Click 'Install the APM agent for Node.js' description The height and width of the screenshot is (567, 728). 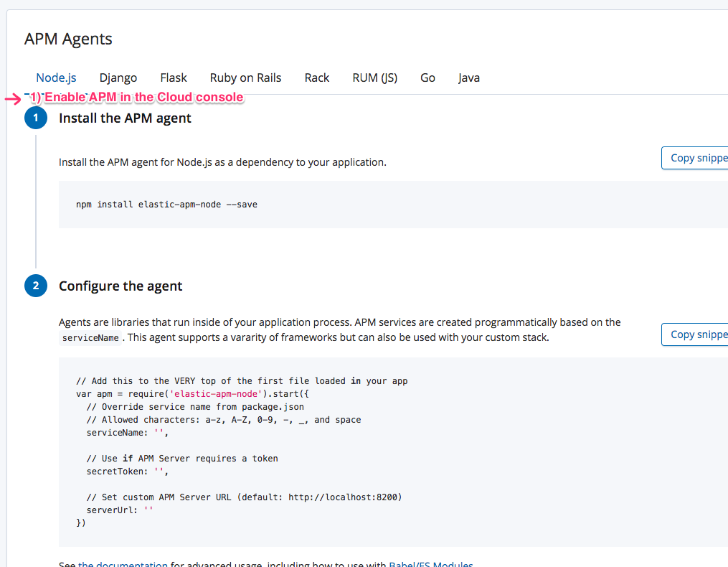pyautogui.click(x=222, y=162)
